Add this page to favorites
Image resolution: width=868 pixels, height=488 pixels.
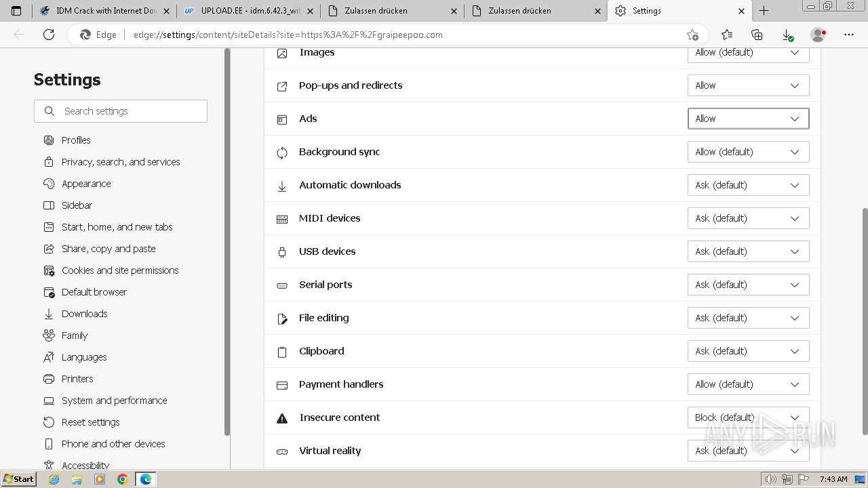point(692,35)
